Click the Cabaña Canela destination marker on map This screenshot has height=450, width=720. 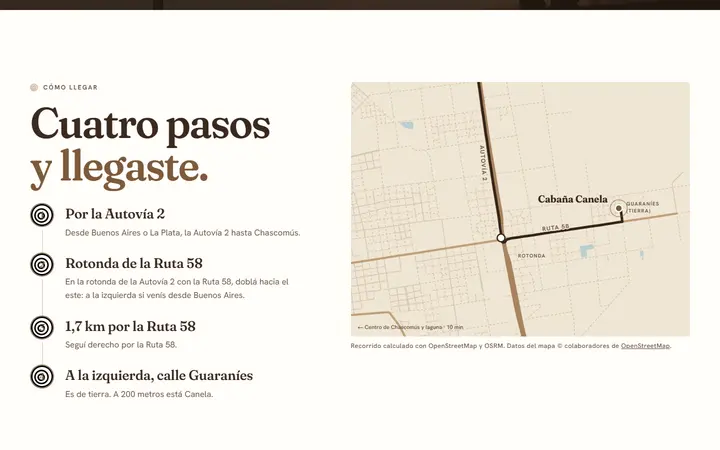tap(619, 208)
